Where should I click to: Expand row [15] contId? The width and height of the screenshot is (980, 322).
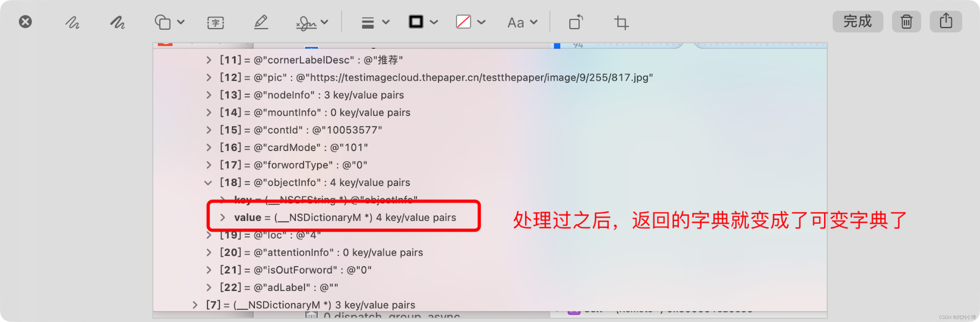[209, 130]
